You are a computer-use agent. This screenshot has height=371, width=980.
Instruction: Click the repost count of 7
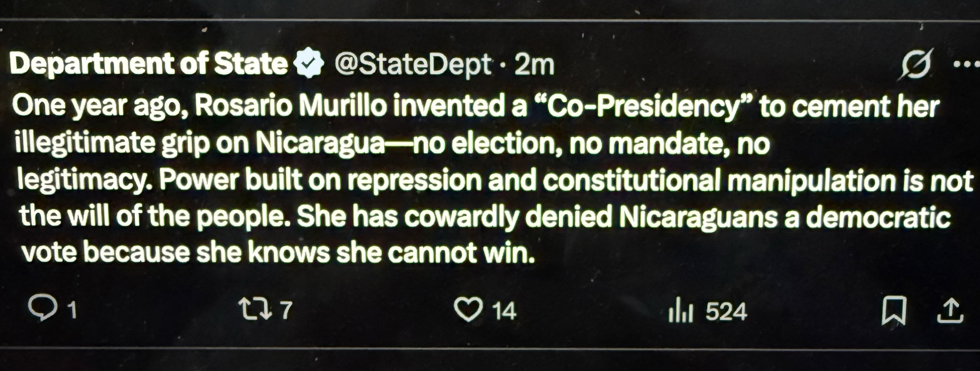(286, 310)
